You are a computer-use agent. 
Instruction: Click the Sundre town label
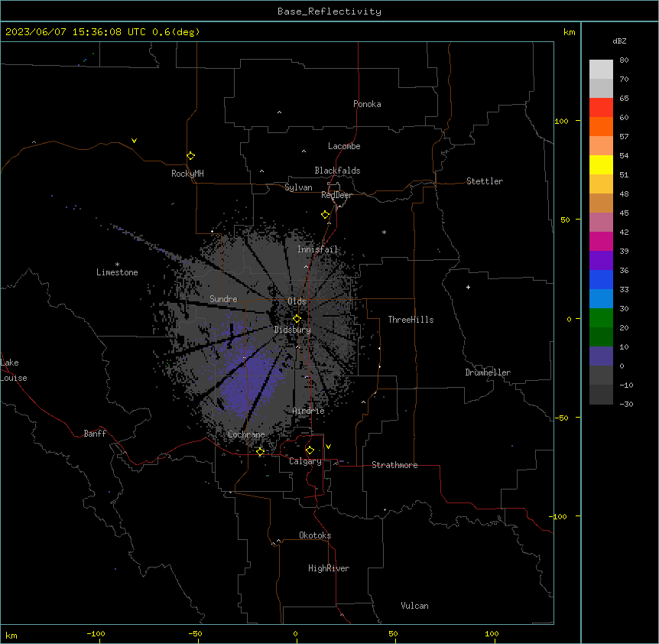click(223, 299)
